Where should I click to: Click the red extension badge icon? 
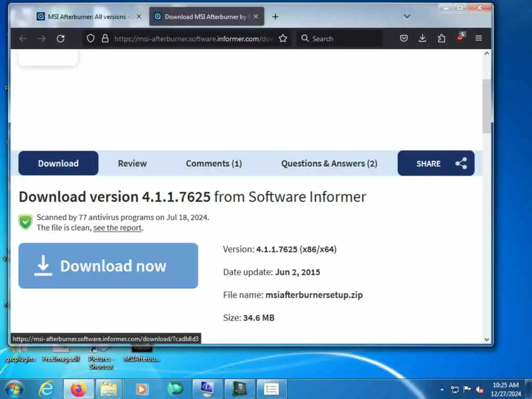pos(461,37)
